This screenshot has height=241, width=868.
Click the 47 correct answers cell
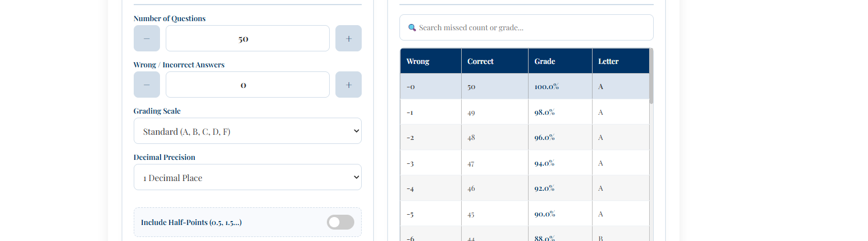click(x=495, y=163)
